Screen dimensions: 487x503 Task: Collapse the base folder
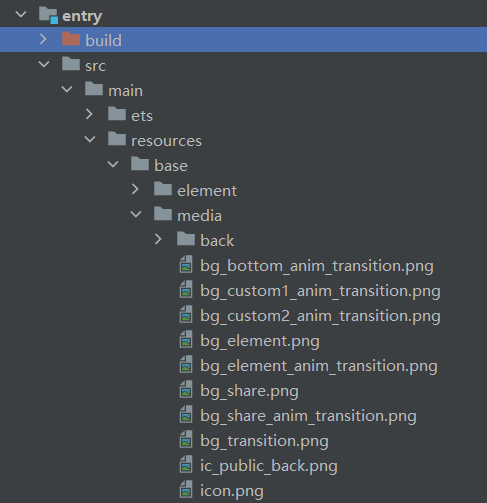coord(113,164)
